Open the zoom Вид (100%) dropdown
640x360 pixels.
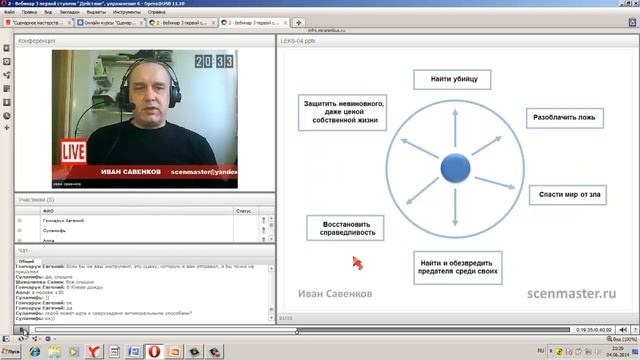point(621,339)
